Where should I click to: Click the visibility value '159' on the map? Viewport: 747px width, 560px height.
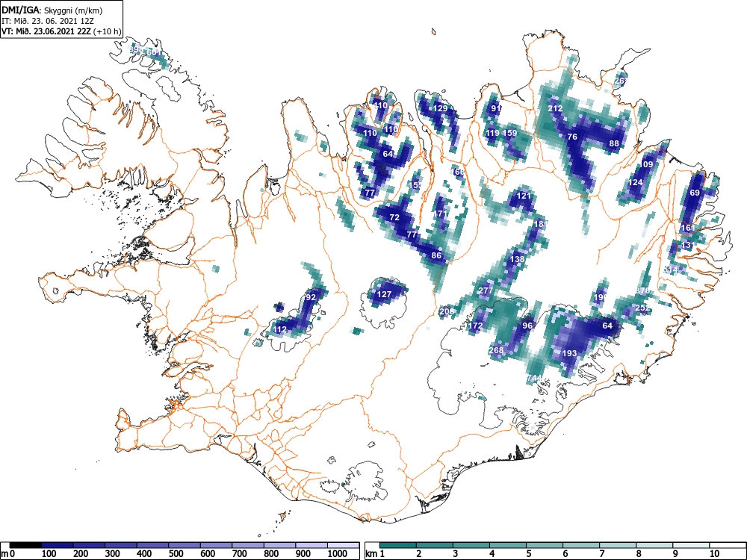[509, 133]
